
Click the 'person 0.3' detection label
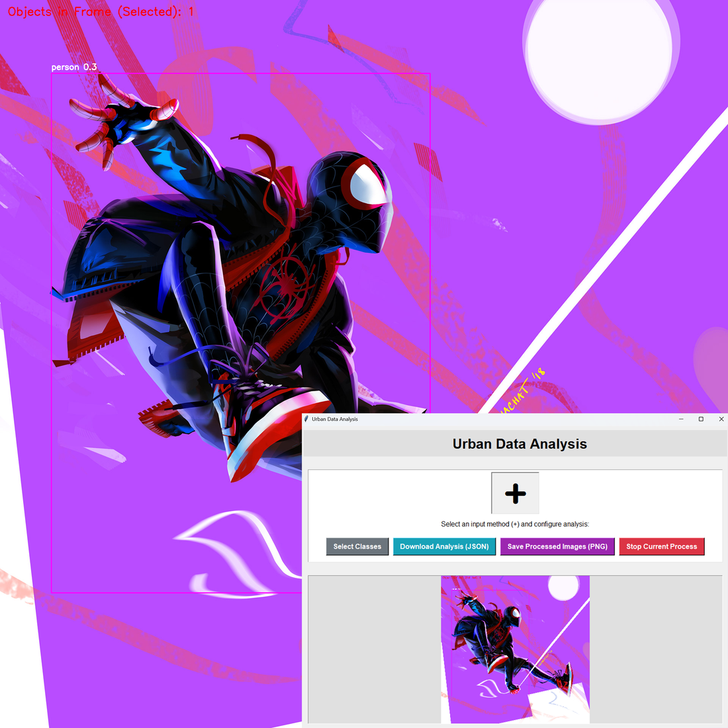tap(74, 67)
